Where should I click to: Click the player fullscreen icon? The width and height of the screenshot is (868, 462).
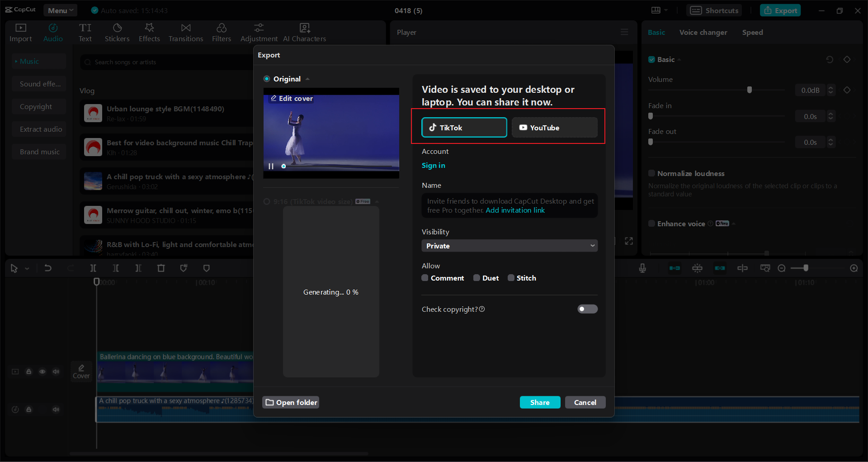[629, 241]
